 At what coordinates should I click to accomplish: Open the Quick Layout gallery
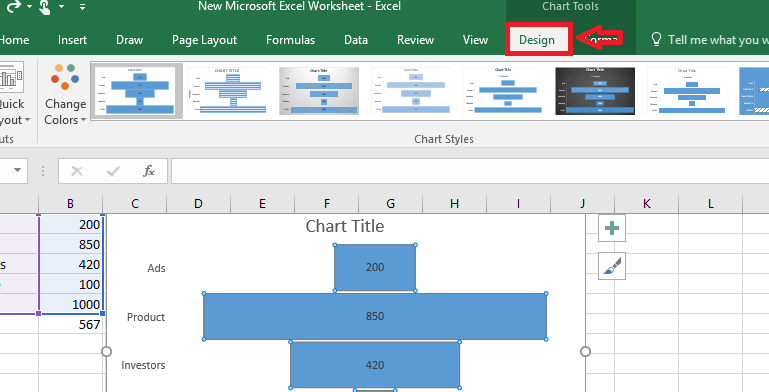point(12,94)
